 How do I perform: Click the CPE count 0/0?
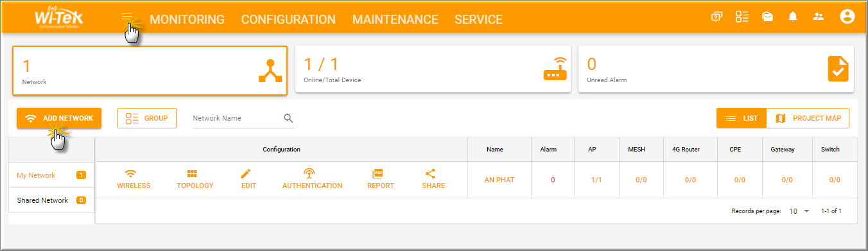[x=740, y=180]
